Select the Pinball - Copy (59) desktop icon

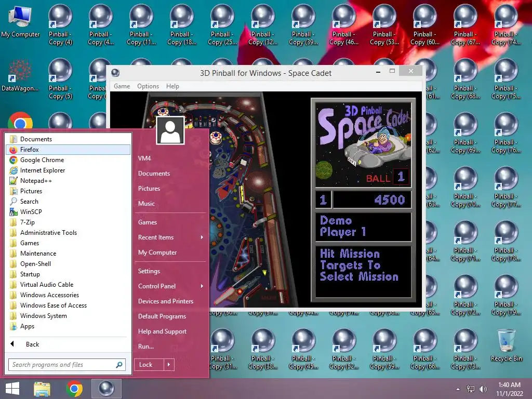[384, 349]
